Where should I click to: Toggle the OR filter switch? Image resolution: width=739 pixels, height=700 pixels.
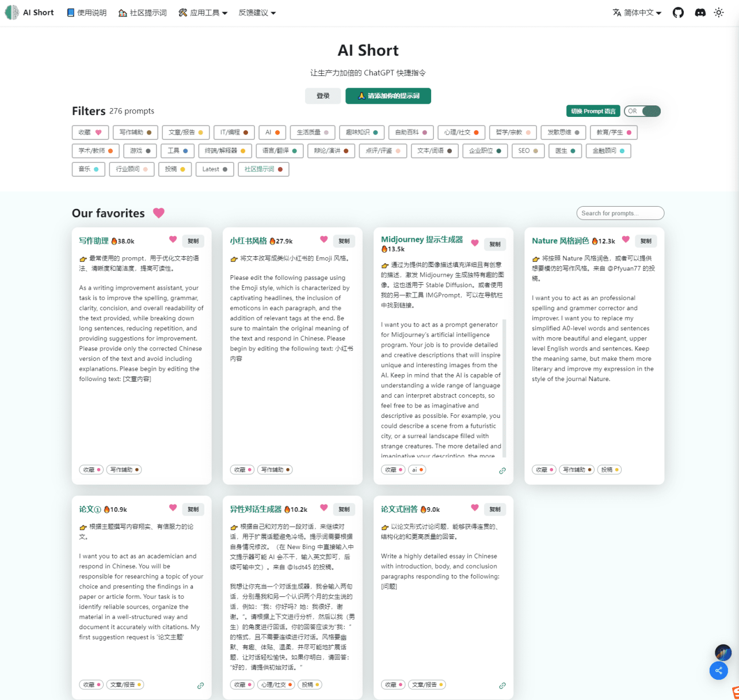[642, 111]
